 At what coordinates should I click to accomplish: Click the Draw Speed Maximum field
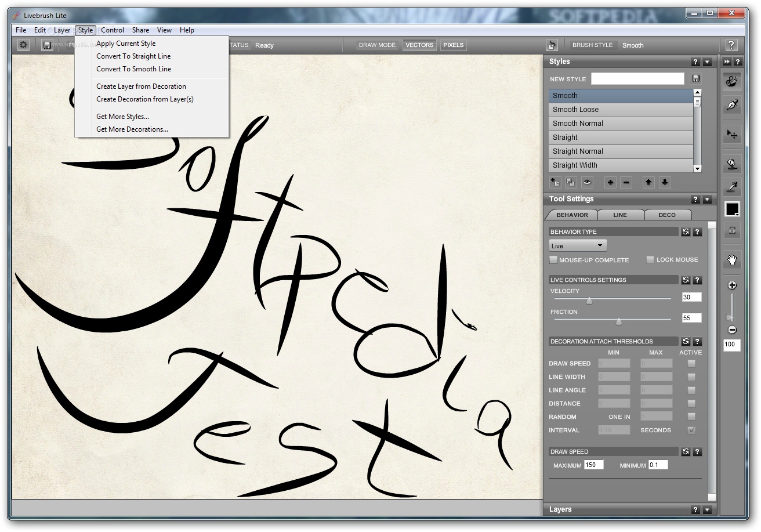593,465
